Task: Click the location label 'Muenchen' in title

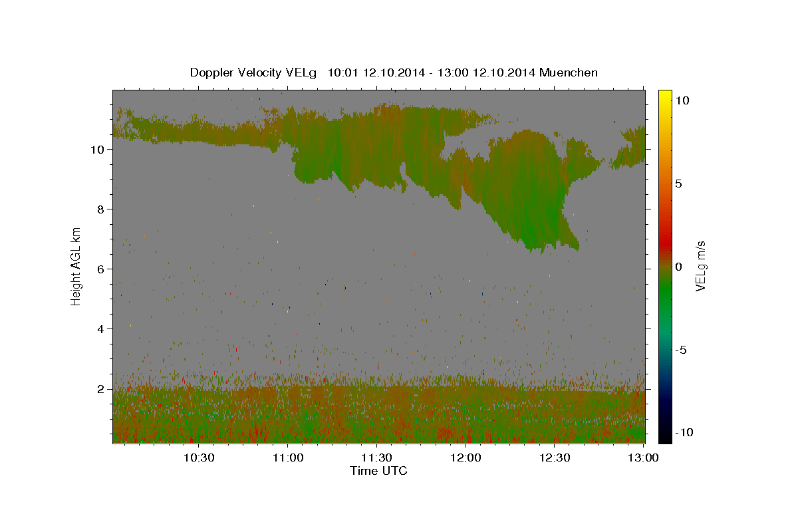Action: click(x=569, y=72)
